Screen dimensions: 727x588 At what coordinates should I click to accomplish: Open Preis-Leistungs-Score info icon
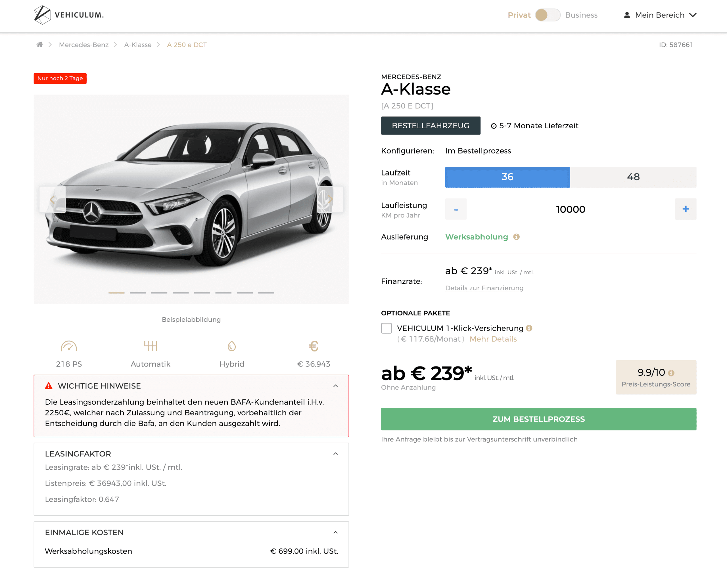pos(671,373)
